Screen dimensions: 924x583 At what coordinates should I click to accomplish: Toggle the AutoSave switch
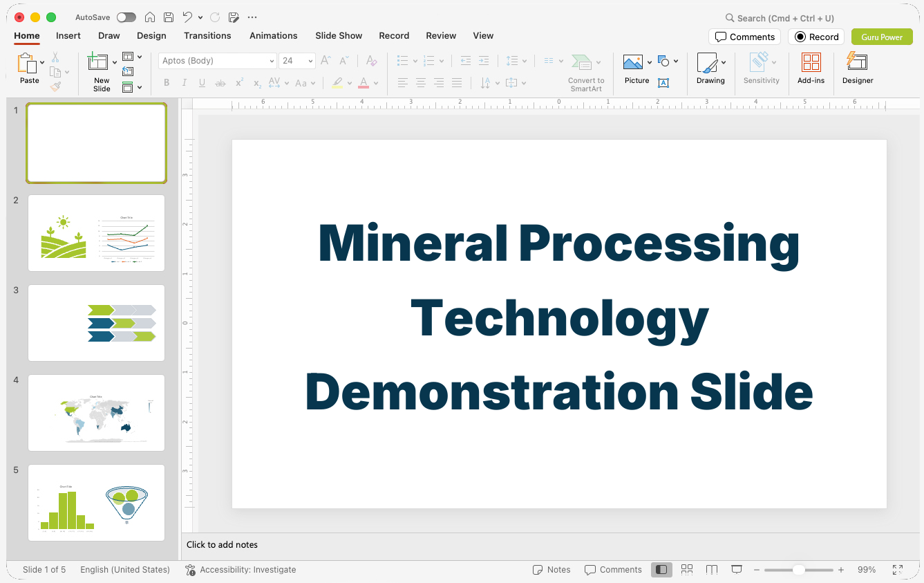[126, 17]
